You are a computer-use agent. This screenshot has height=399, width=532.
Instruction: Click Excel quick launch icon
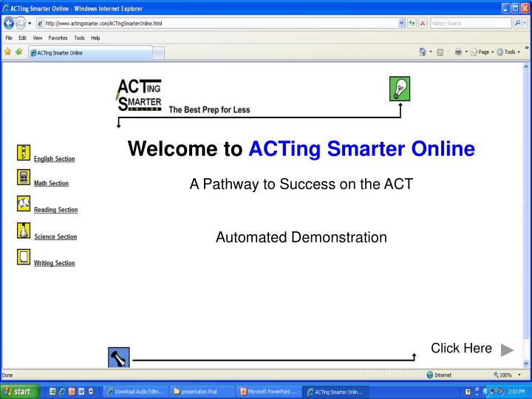(x=52, y=392)
